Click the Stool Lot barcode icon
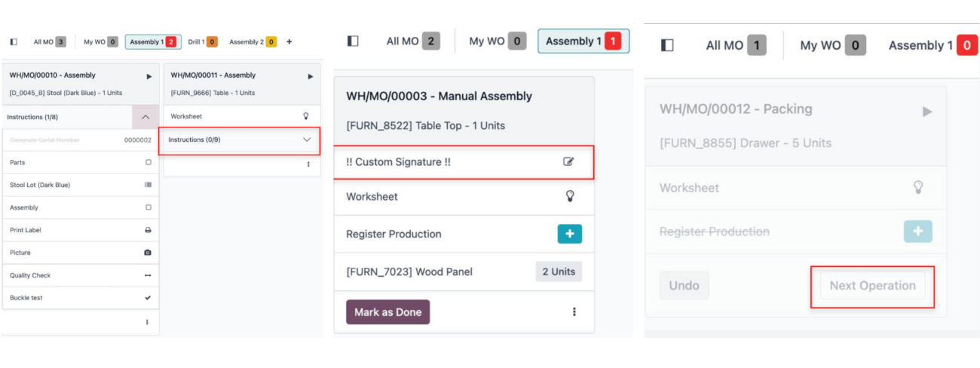This screenshot has height=368, width=980. click(148, 185)
